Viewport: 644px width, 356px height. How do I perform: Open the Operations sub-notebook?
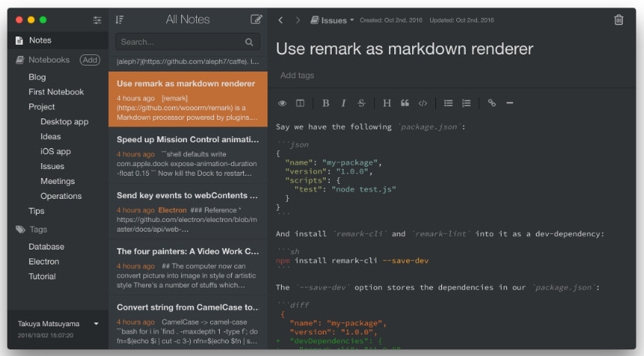click(61, 196)
